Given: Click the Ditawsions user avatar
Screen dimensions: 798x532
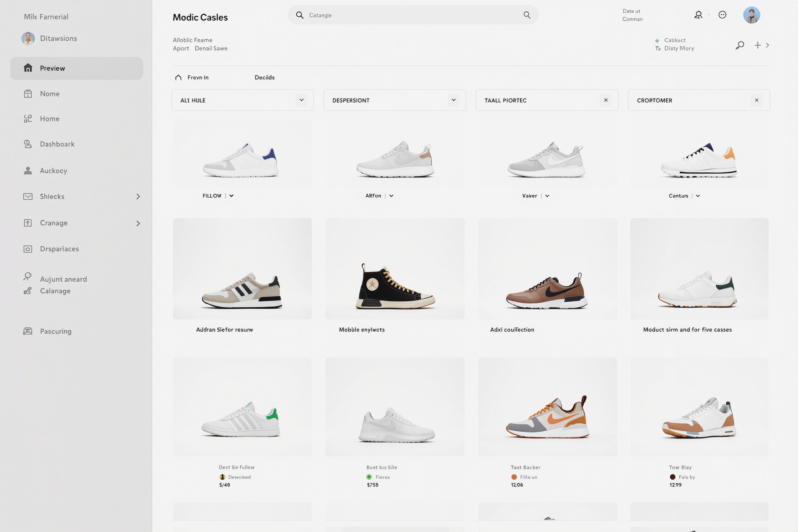Looking at the screenshot, I should [28, 38].
